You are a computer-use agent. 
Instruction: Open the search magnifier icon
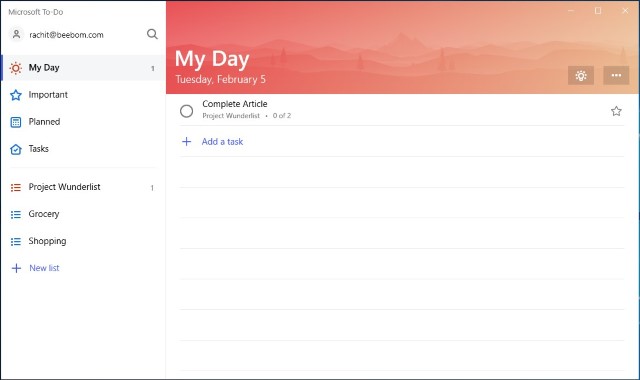coord(152,34)
